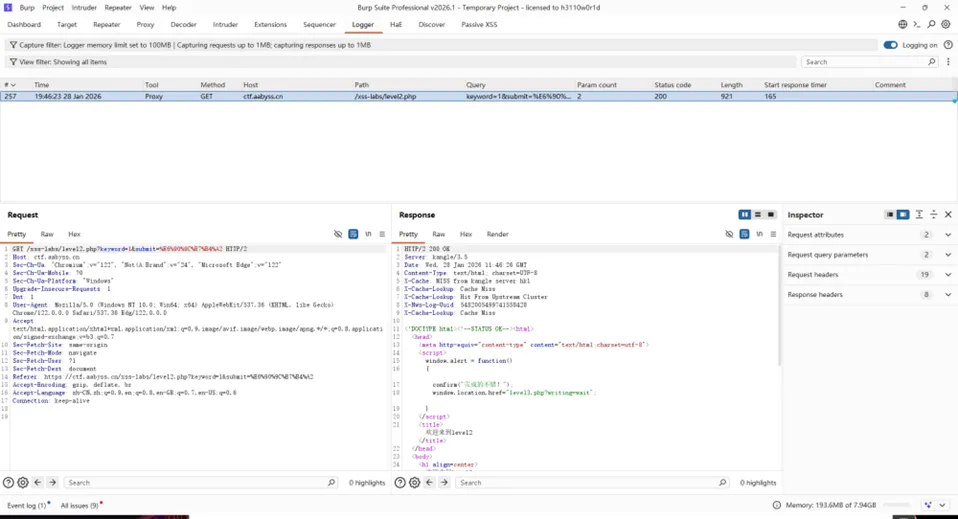Open Request panel three-line menu icon
Screen dimensions: 958x519
(382, 234)
